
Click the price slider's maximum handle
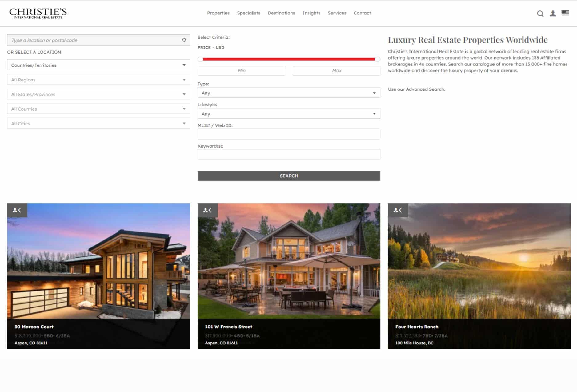point(377,59)
